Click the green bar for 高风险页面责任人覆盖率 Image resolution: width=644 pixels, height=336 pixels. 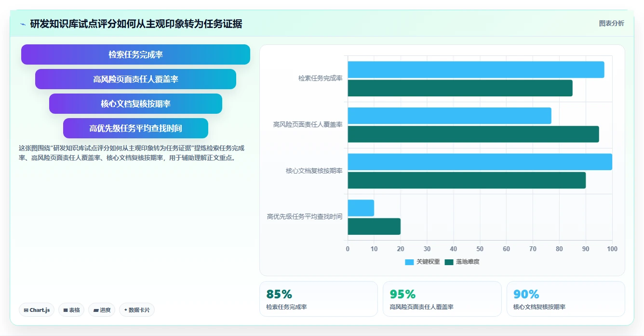[473, 134]
